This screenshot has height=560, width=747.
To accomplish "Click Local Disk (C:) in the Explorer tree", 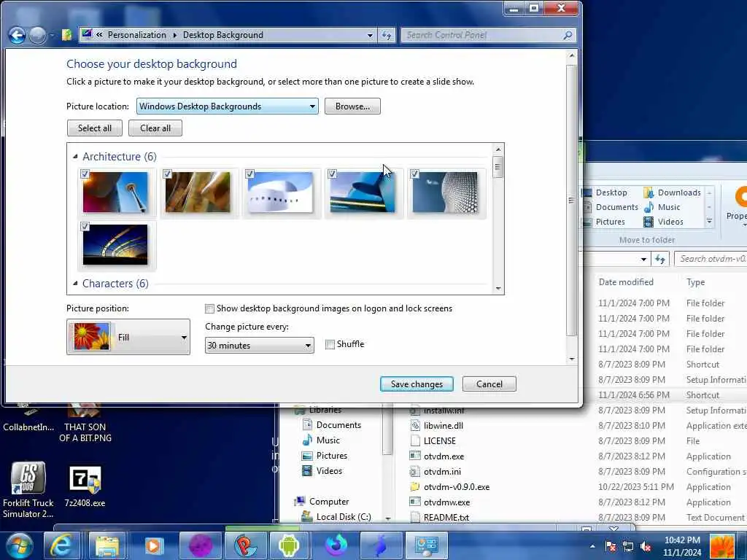I will coord(344,517).
